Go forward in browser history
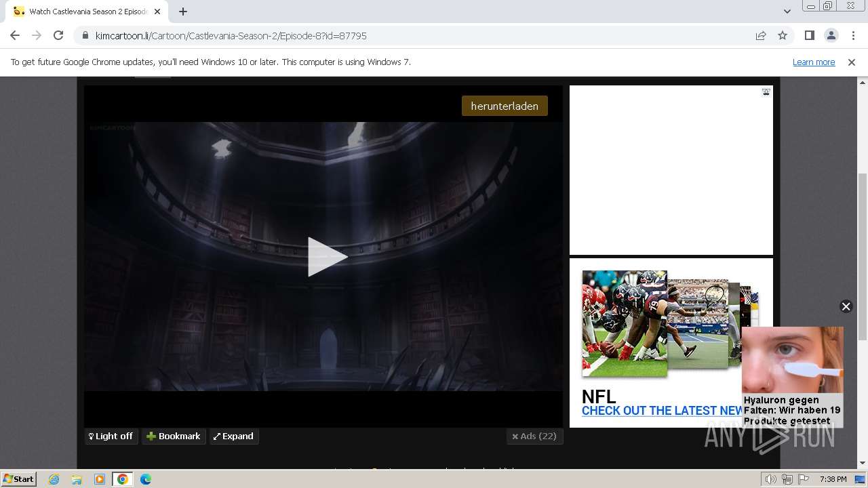This screenshot has height=488, width=868. point(37,36)
